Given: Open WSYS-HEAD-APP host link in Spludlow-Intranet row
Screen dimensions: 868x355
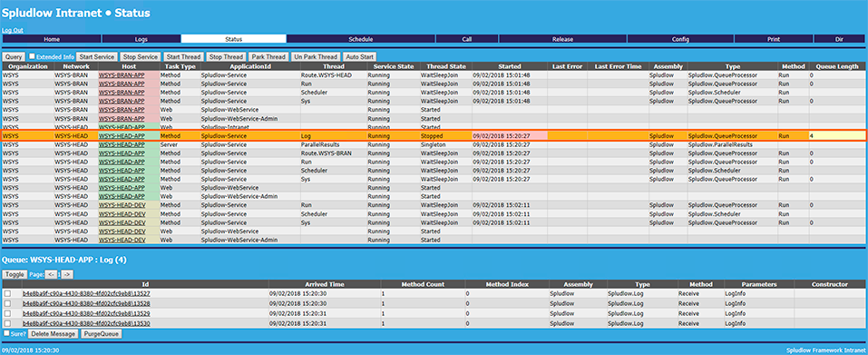Looking at the screenshot, I should [x=122, y=127].
